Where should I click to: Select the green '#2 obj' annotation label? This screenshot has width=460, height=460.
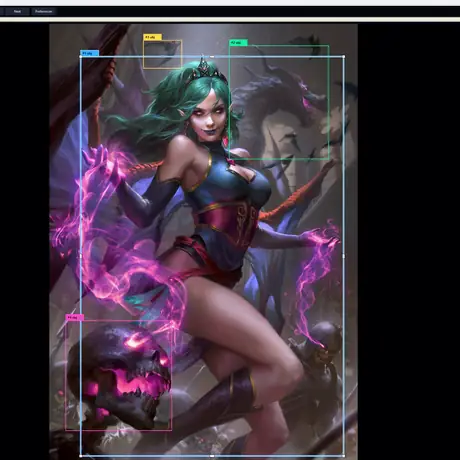(x=238, y=43)
